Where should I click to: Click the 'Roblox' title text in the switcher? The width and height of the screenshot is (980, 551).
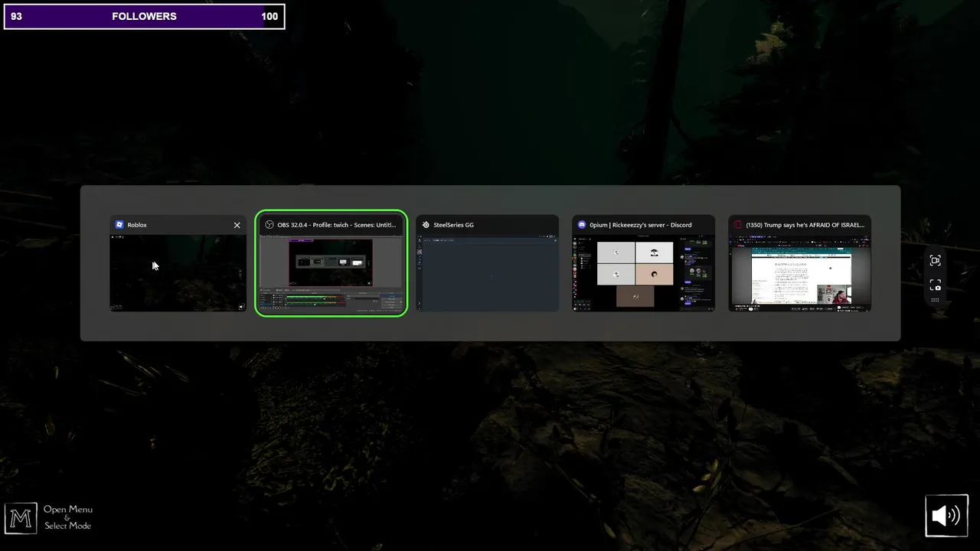(137, 225)
